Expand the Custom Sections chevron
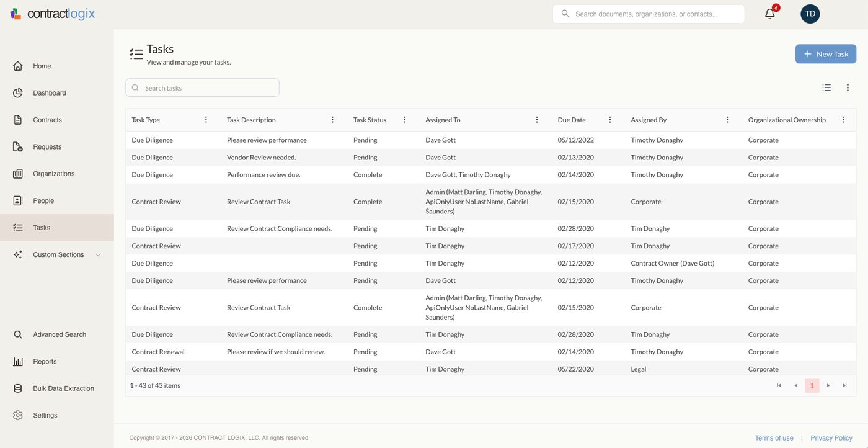Screen dimensions: 868x448 (98, 255)
